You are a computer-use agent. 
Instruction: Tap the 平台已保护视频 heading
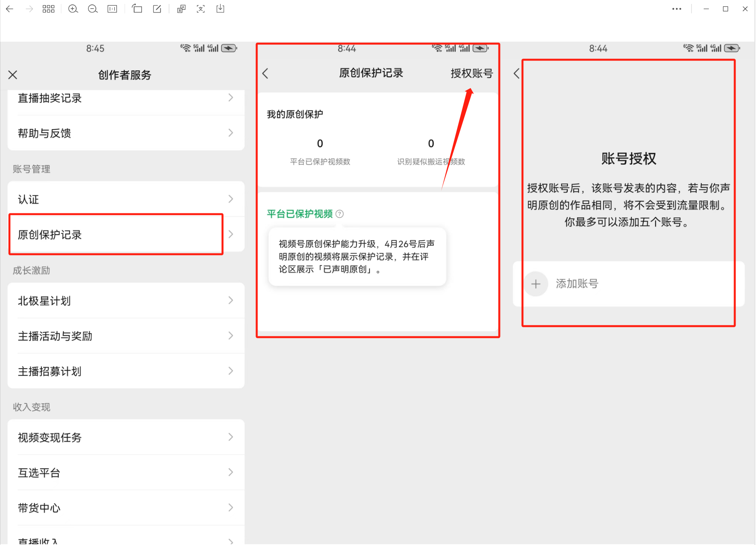(x=300, y=214)
